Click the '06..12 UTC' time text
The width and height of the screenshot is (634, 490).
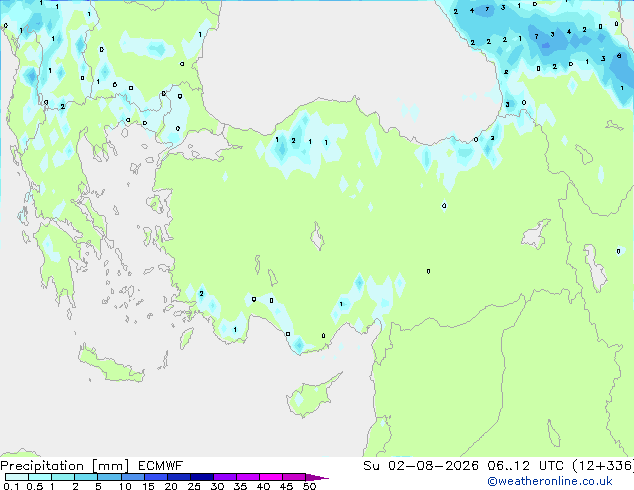pyautogui.click(x=525, y=466)
